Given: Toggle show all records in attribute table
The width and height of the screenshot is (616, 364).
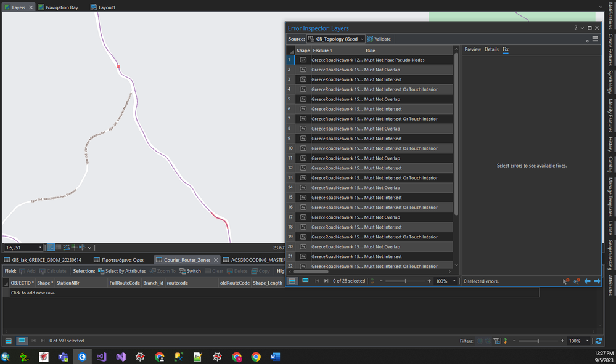Looking at the screenshot, I should coord(9,341).
